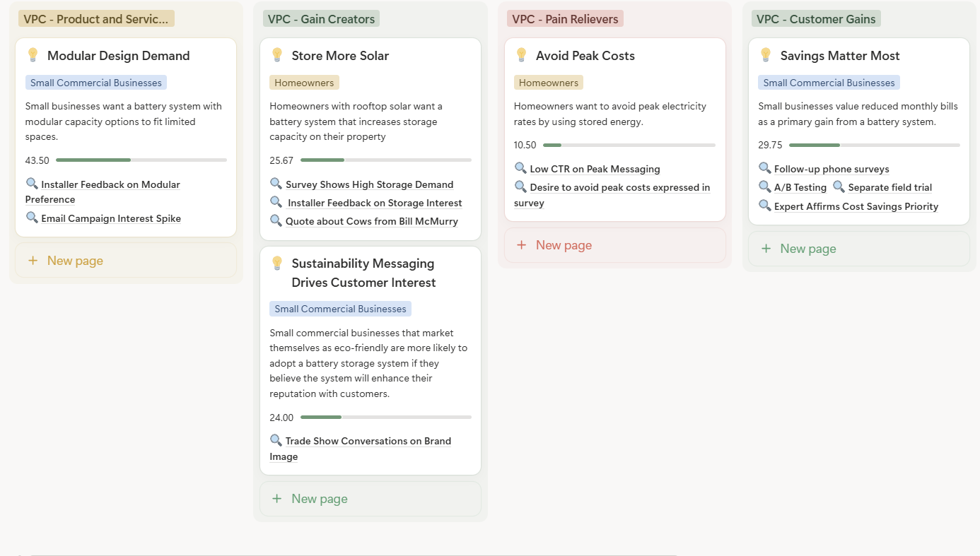
Task: Click Small Commercial Businesses tag on Savings card
Action: 829,83
